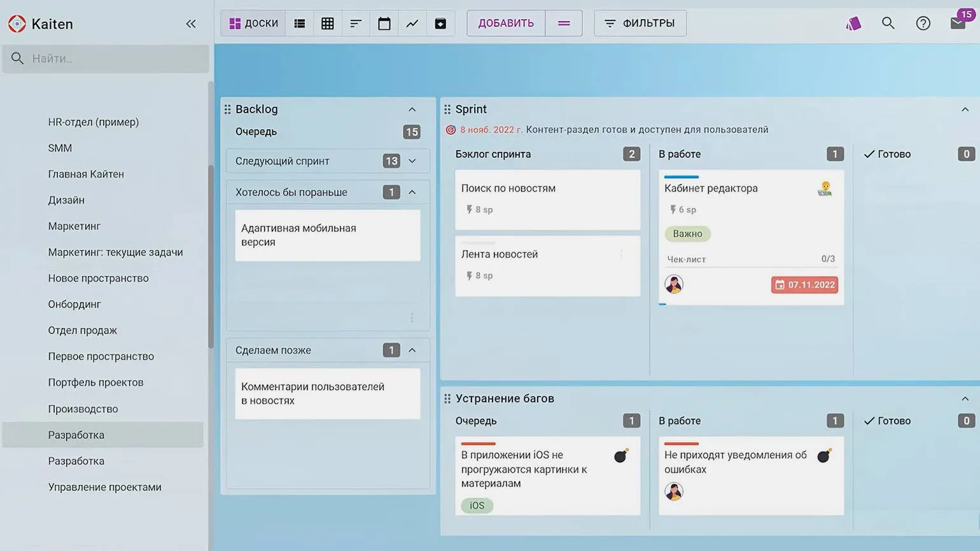Click the search magnifier in top bar
Image resolution: width=980 pixels, height=551 pixels.
point(888,24)
